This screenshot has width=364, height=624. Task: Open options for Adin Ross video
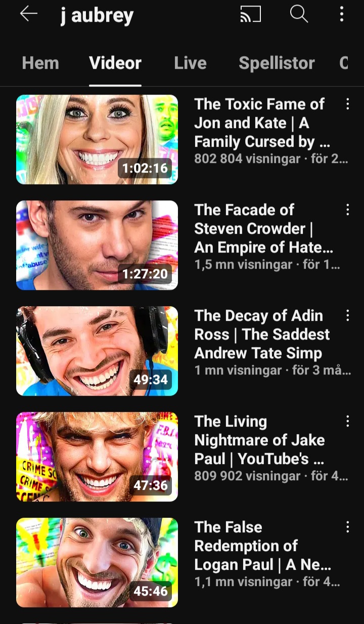pos(347,316)
